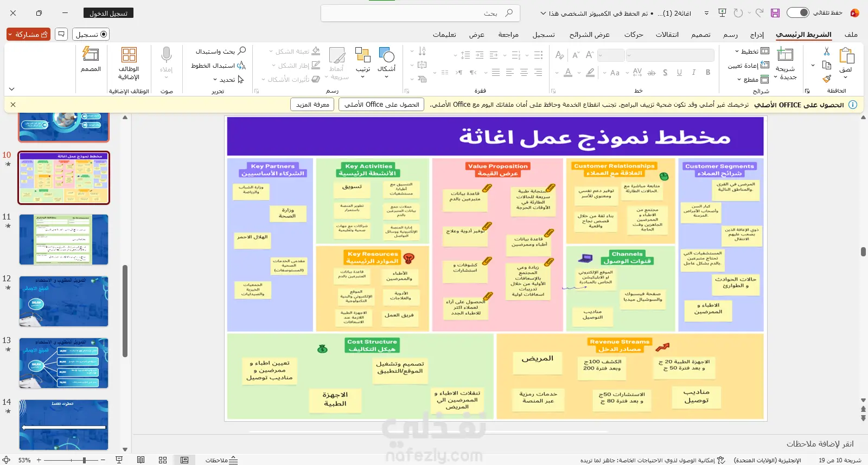The height and width of the screenshot is (465, 868).
Task: Toggle center-align paragraph button
Action: coord(524,73)
